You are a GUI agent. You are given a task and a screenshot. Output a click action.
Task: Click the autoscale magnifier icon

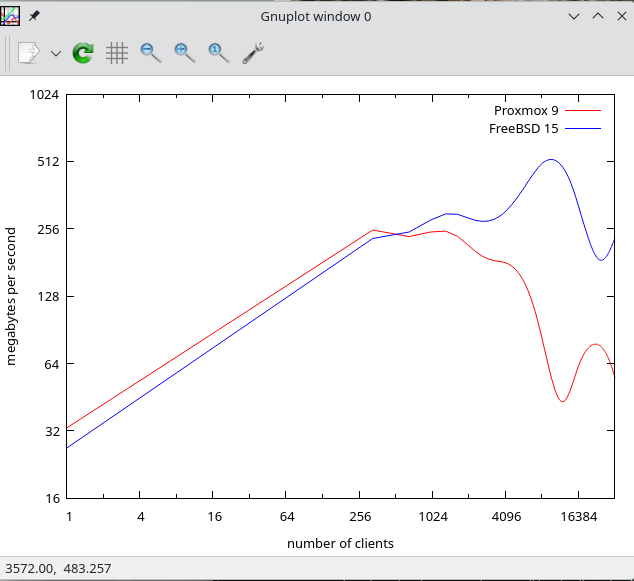[218, 53]
